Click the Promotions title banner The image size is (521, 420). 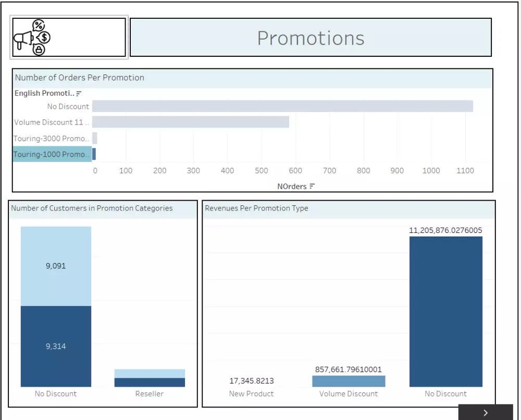[x=311, y=37]
